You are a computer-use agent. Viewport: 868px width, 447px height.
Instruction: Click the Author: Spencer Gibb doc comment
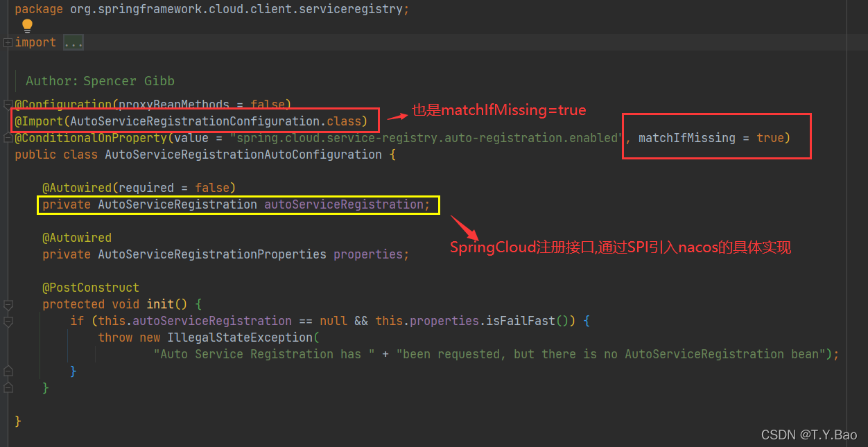coord(100,81)
